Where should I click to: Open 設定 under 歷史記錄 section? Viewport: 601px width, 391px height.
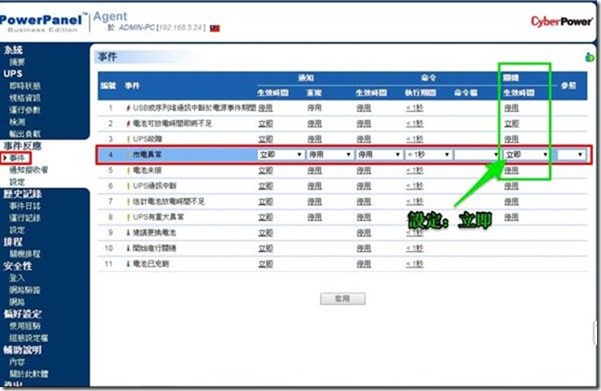pos(17,230)
